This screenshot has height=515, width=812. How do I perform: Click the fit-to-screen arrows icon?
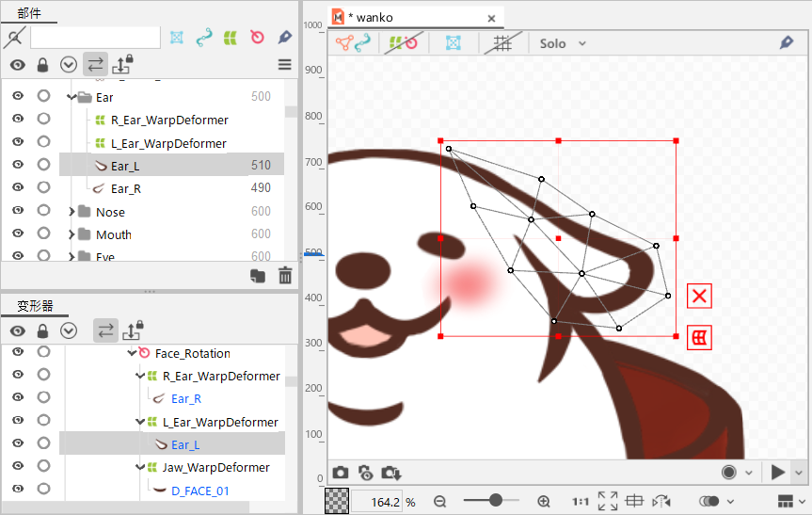click(608, 502)
